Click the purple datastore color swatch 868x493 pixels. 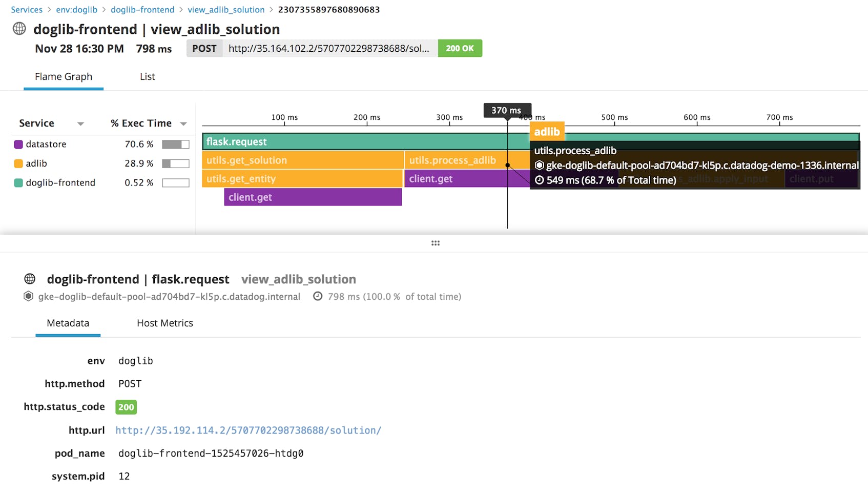tap(19, 144)
